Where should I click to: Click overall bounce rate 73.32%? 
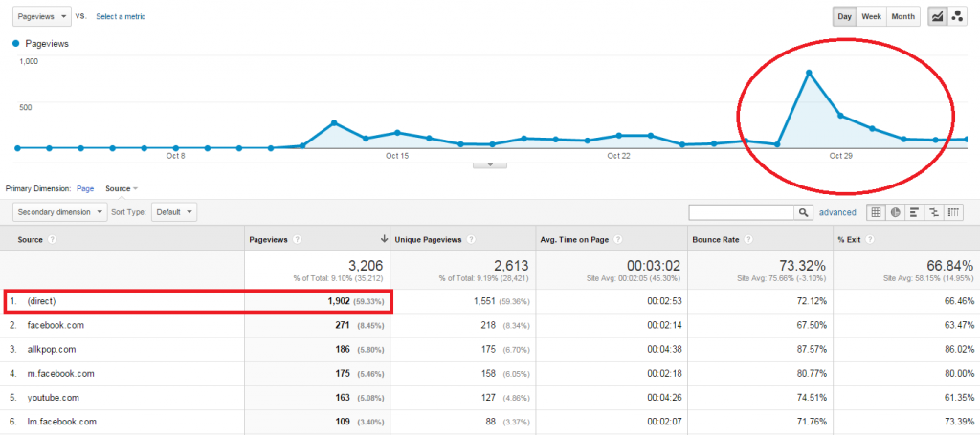click(802, 265)
